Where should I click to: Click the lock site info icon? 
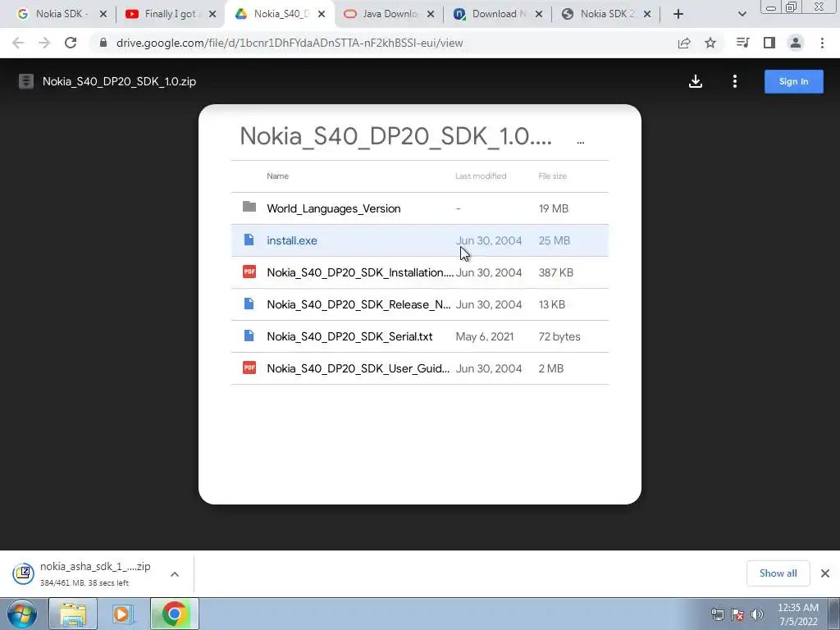point(103,43)
